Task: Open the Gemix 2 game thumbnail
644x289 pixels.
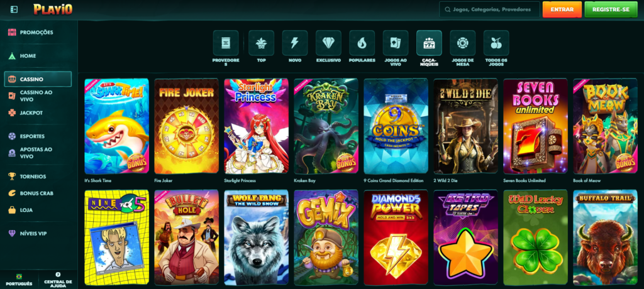Action: tap(326, 237)
